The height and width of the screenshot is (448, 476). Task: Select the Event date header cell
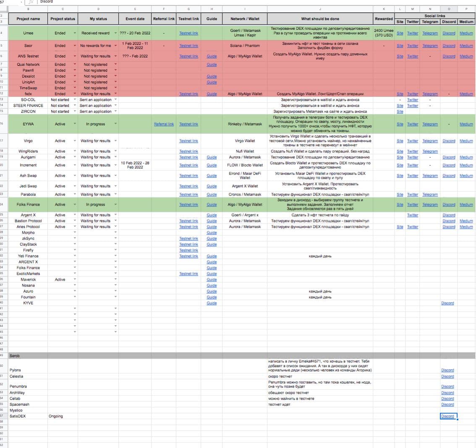(x=135, y=19)
